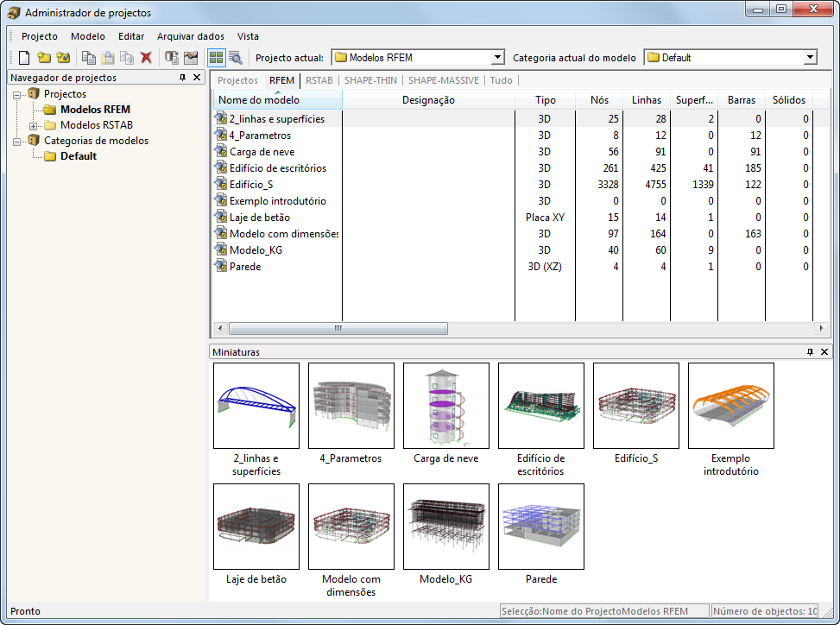Click model icon beside 2_linhas e superfícies
840x625 pixels.
(x=221, y=118)
